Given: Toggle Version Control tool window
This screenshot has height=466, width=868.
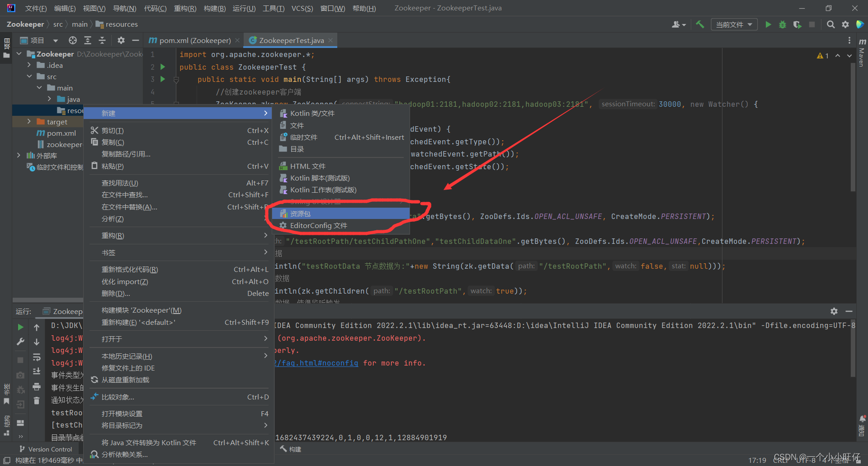Looking at the screenshot, I should coord(46,449).
